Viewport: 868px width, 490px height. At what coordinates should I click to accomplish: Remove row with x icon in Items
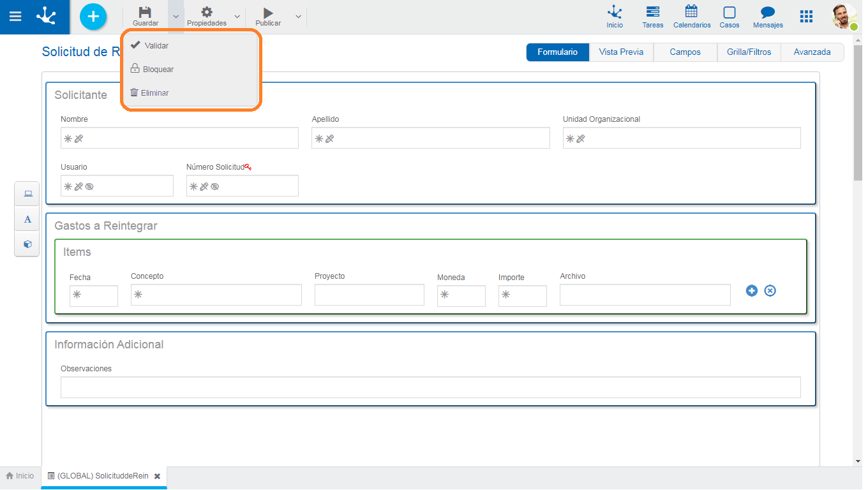(x=770, y=291)
